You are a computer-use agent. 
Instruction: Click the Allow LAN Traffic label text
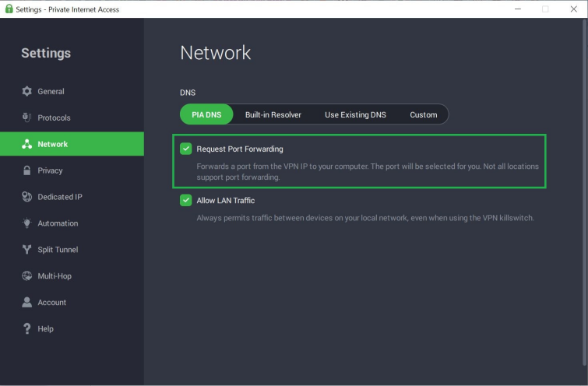click(x=225, y=200)
